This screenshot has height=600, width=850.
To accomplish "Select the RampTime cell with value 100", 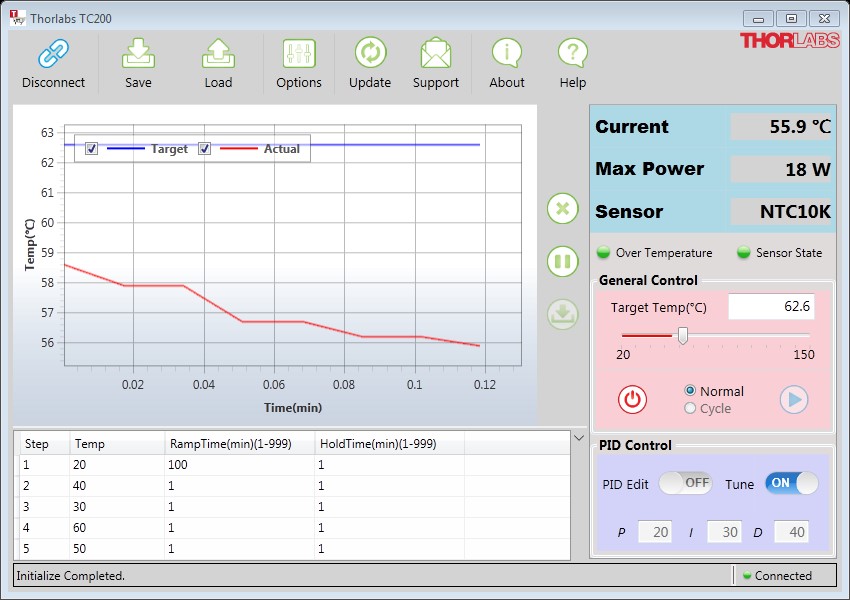I will (x=240, y=465).
